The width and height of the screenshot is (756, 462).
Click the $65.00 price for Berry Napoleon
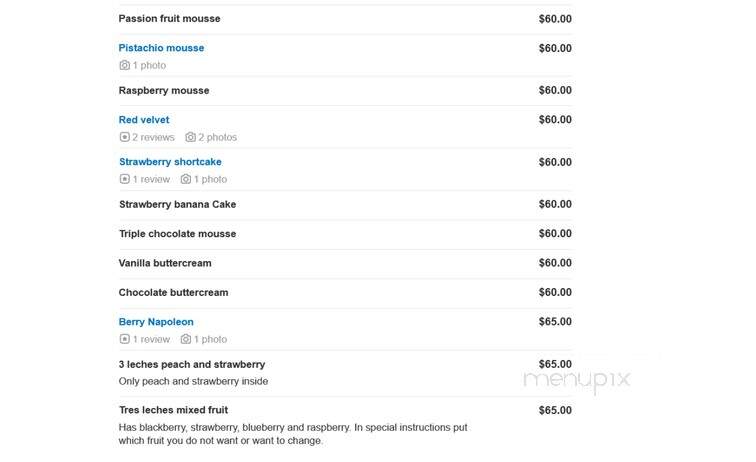click(555, 322)
